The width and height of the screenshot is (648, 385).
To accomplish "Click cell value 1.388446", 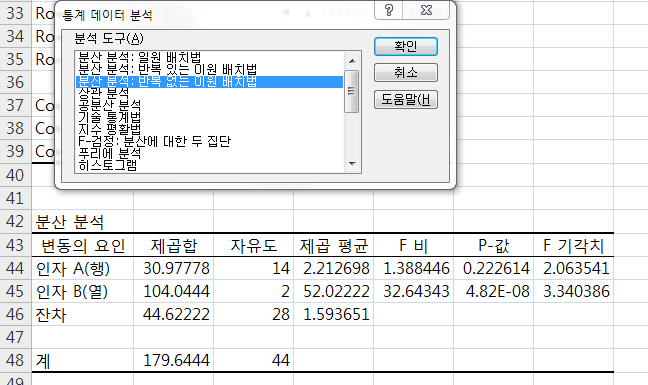I will pyautogui.click(x=413, y=269).
